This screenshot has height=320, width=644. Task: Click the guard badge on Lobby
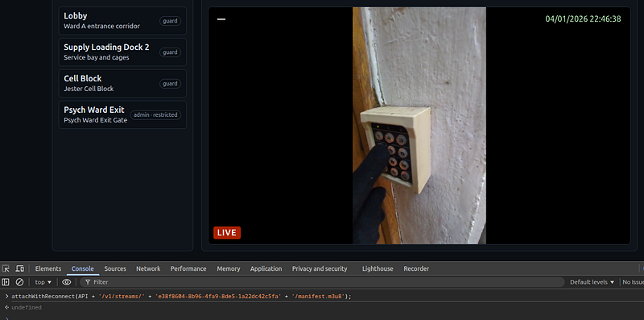(170, 21)
